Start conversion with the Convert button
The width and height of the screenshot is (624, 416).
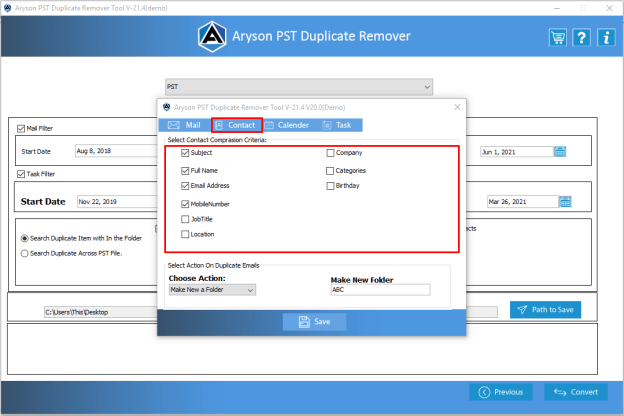click(576, 392)
